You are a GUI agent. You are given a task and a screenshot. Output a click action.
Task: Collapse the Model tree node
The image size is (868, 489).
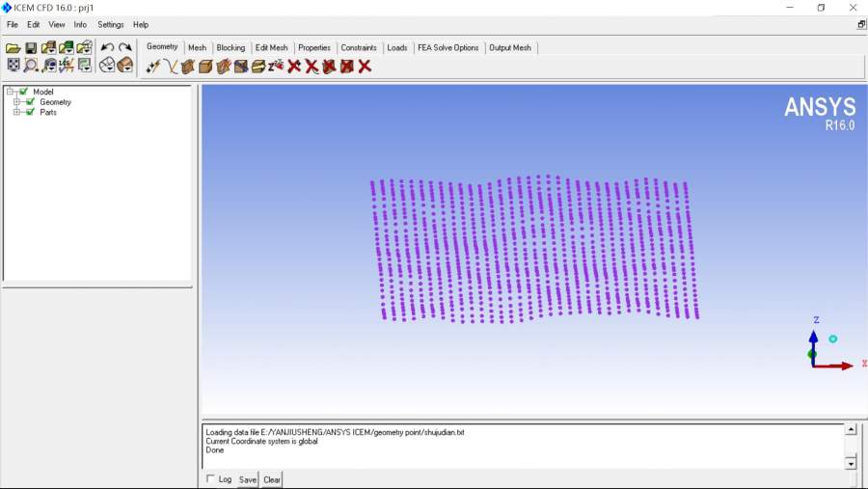coord(10,92)
